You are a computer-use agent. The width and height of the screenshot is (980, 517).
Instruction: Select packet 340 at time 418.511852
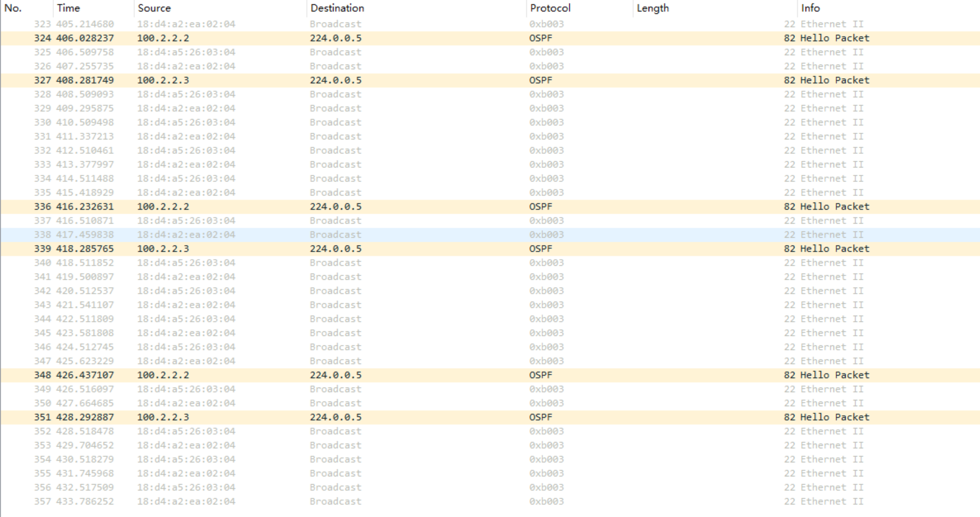pyautogui.click(x=490, y=263)
